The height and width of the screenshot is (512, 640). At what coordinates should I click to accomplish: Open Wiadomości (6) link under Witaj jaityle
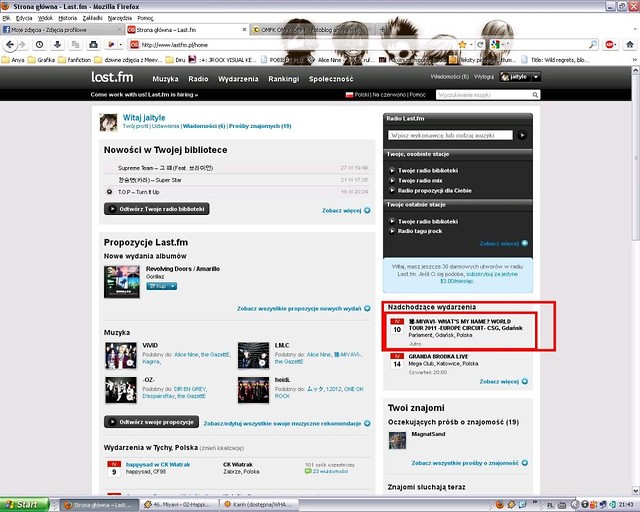click(x=204, y=126)
